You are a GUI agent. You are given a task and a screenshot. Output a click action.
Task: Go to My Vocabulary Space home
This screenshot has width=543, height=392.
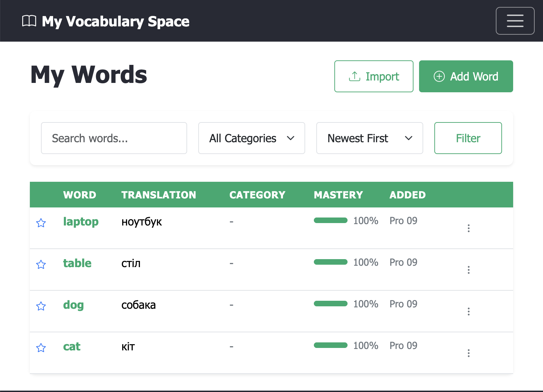tap(106, 21)
